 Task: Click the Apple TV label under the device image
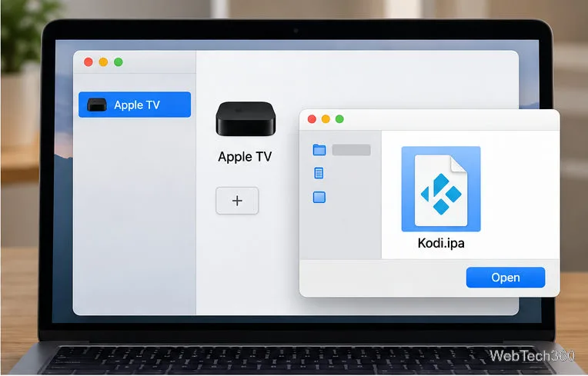click(x=245, y=157)
